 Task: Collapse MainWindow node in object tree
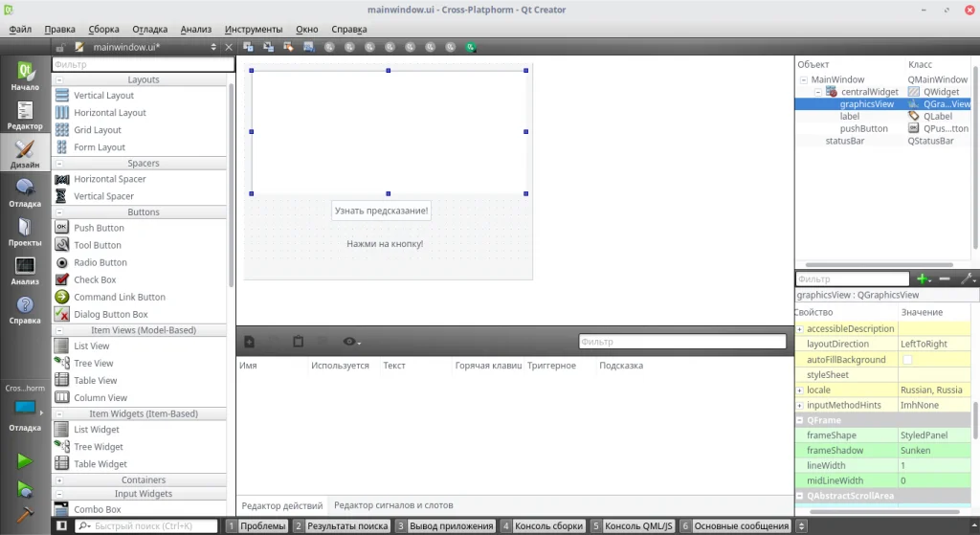click(x=804, y=79)
